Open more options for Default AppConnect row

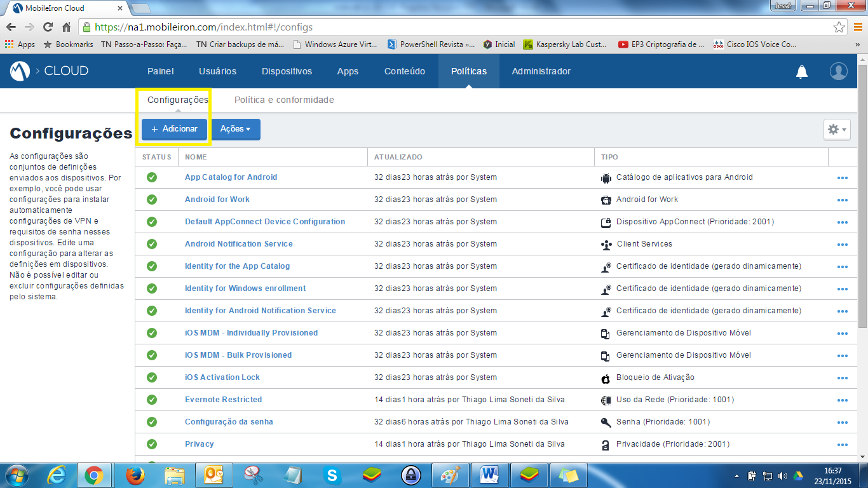point(843,222)
